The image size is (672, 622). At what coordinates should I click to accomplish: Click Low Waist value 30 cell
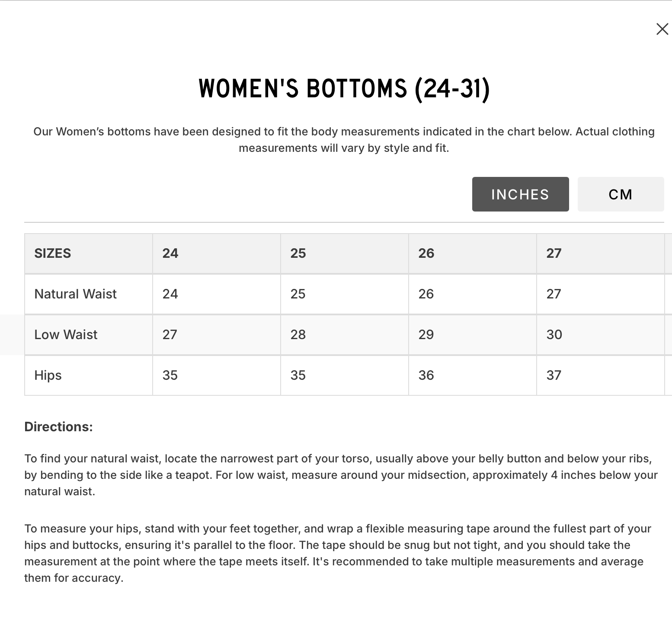tap(601, 335)
